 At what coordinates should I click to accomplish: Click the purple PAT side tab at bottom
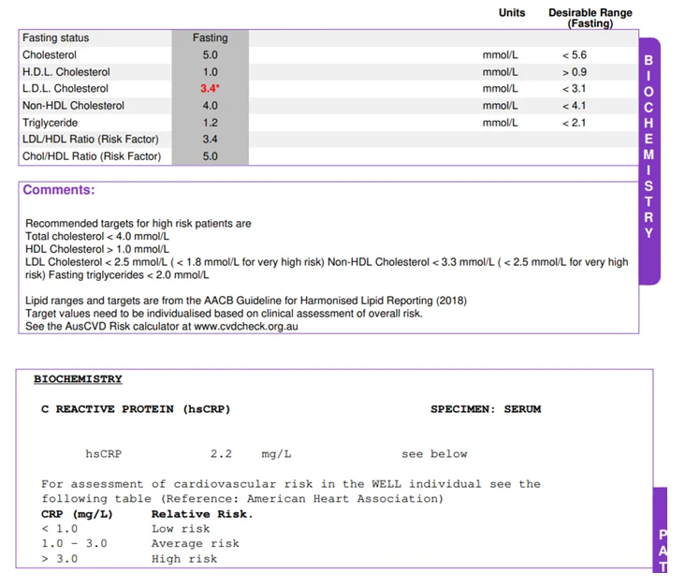click(x=661, y=530)
